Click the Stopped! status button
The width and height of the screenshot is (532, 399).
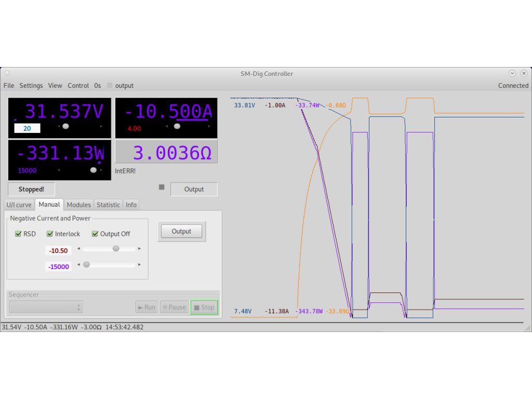[31, 189]
